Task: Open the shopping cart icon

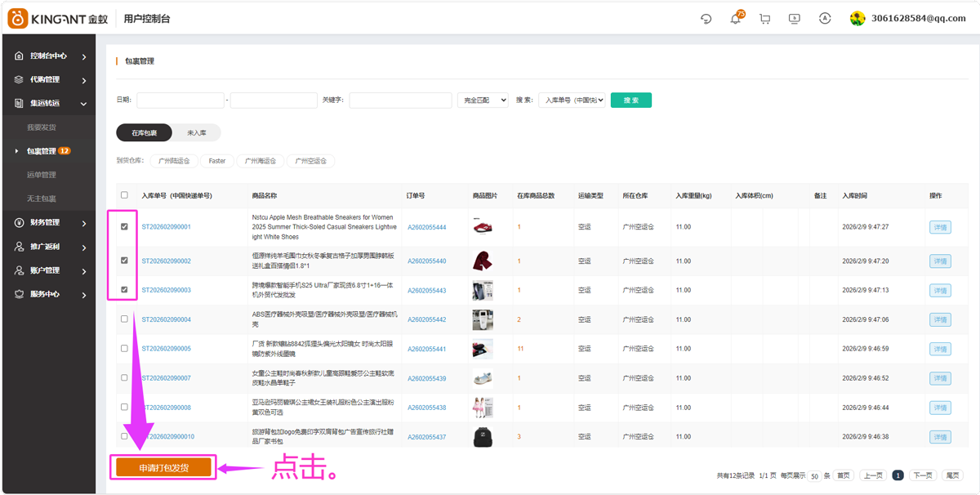Action: pos(764,18)
